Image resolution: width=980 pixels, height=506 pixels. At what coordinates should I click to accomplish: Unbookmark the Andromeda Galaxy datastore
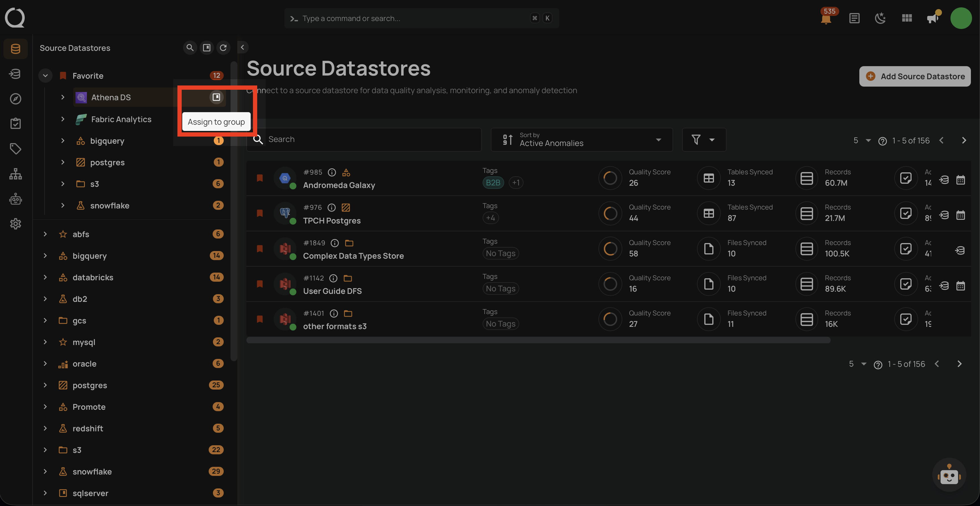[260, 178]
